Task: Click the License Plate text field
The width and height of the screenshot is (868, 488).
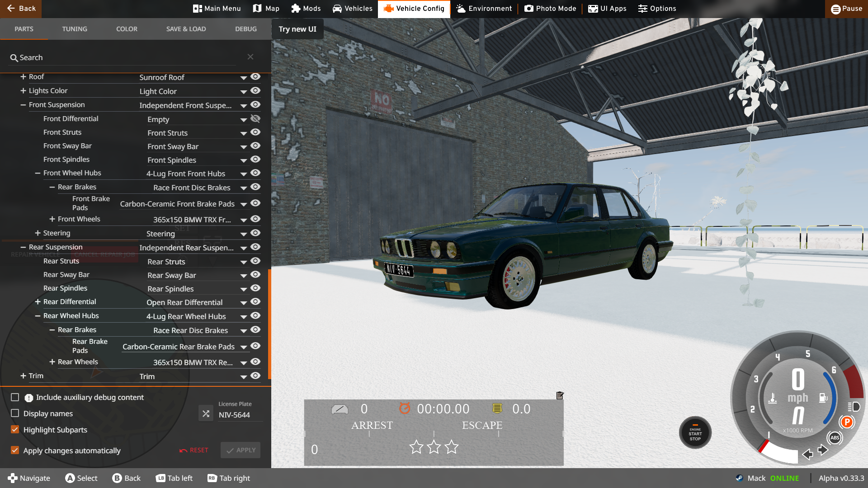Action: tap(240, 415)
